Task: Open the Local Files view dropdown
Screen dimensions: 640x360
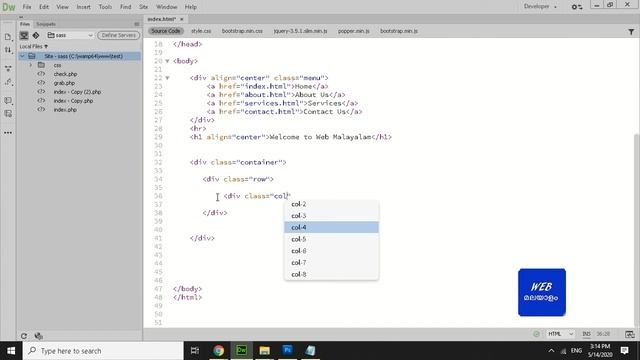Action: click(x=33, y=47)
